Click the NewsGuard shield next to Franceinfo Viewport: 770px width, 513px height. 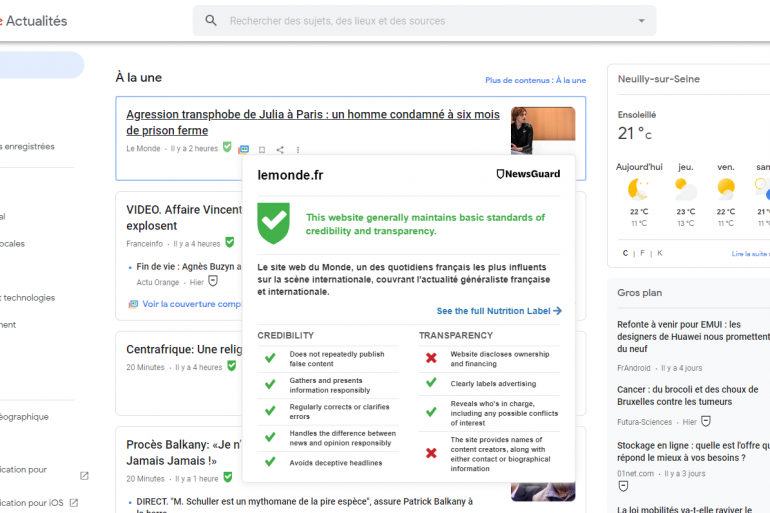pos(230,242)
